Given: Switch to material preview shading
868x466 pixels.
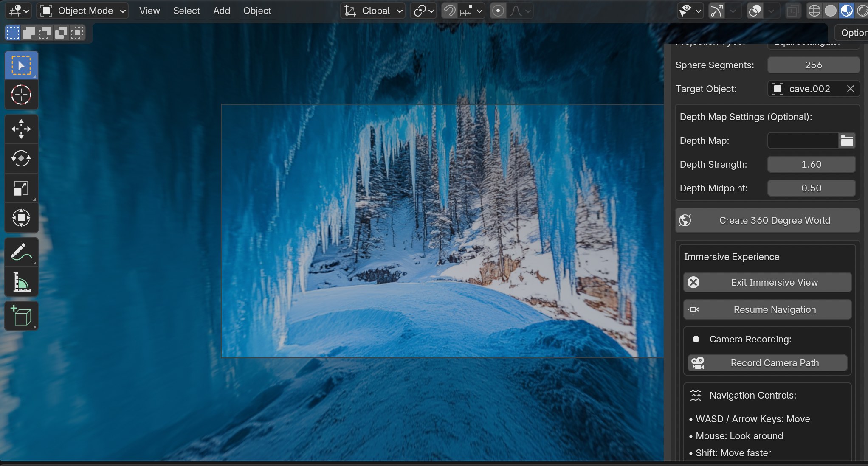Looking at the screenshot, I should (846, 11).
